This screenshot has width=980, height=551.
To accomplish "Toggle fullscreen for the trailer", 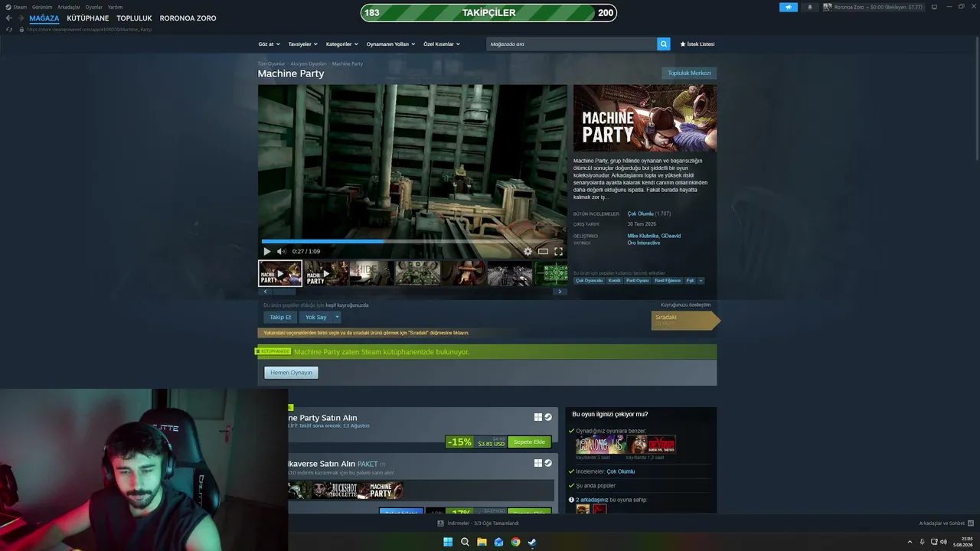I will [x=558, y=251].
